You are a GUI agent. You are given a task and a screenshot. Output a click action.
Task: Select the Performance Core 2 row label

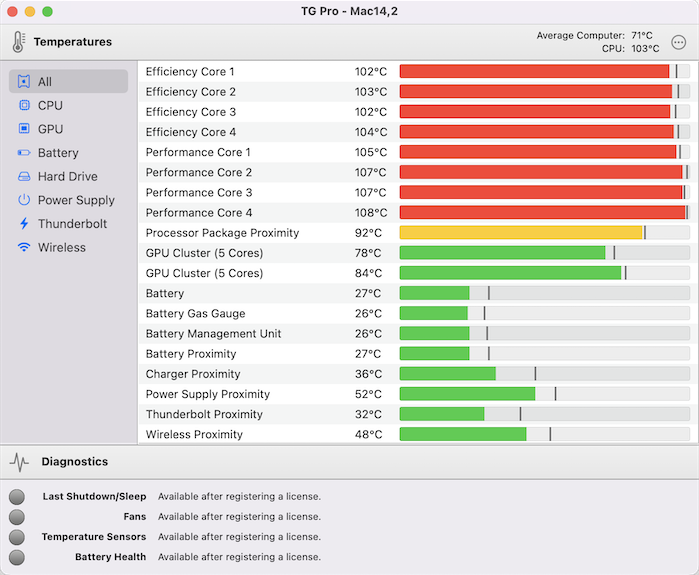(199, 172)
